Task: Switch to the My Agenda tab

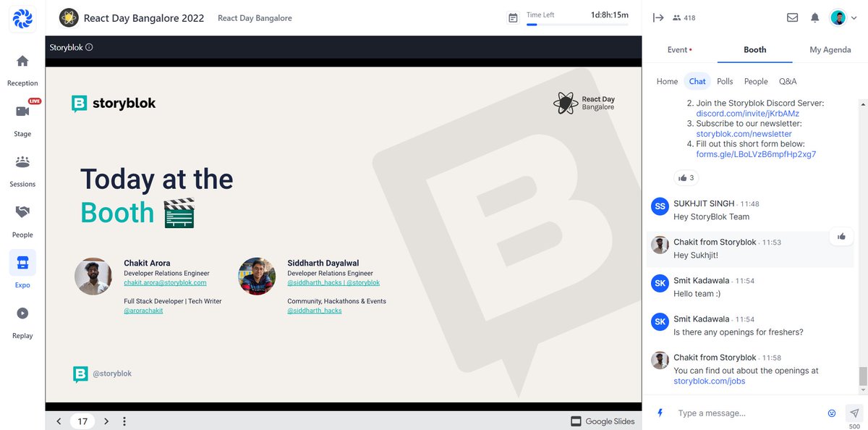Action: pyautogui.click(x=830, y=50)
